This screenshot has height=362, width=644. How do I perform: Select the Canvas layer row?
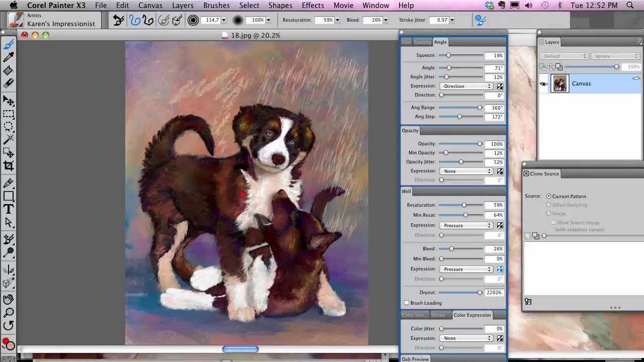[590, 83]
